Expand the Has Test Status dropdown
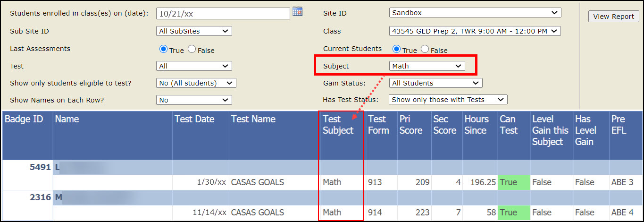 (448, 100)
